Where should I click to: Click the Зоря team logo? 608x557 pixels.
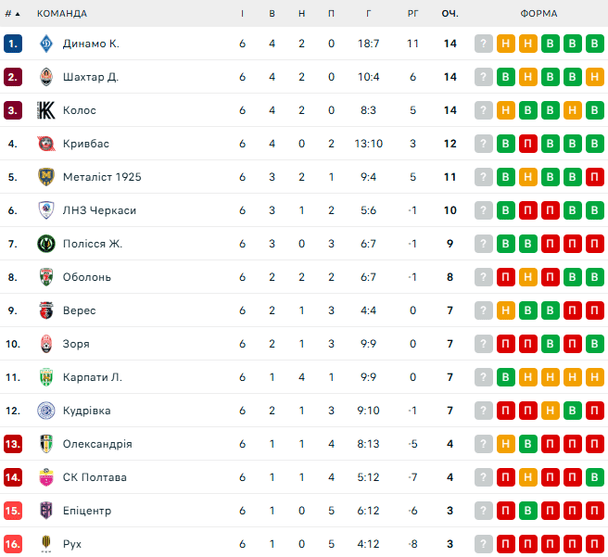point(45,344)
